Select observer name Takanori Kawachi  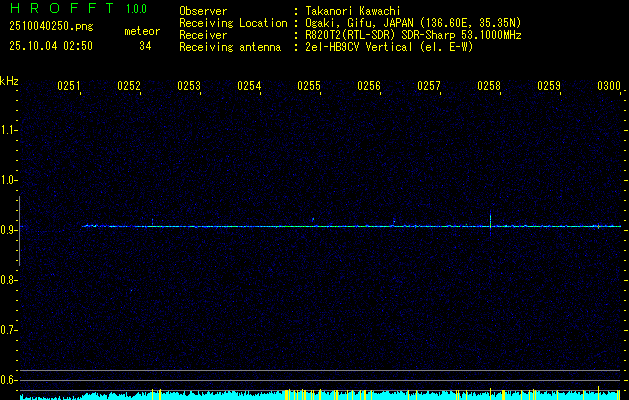click(x=353, y=11)
